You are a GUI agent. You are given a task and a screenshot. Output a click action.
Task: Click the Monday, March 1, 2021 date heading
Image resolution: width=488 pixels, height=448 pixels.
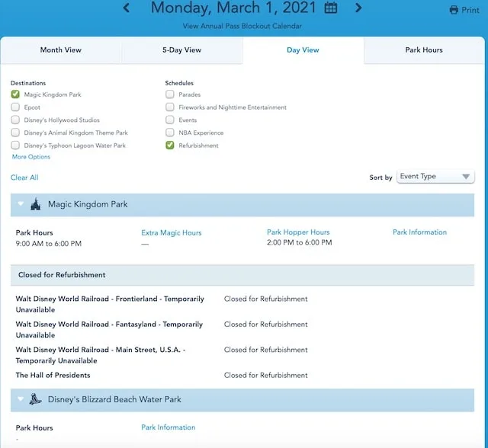click(233, 8)
